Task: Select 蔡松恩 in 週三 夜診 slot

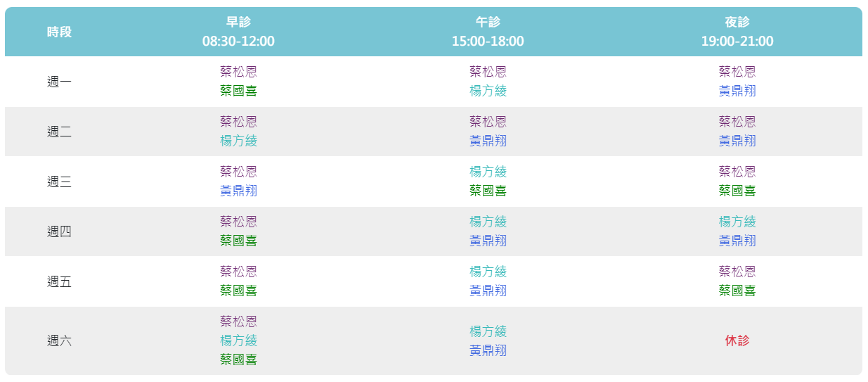Action: click(737, 172)
